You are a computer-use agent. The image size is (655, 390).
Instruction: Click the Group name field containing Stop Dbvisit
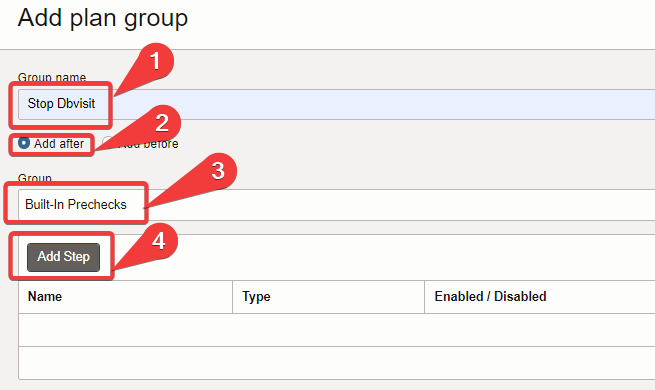[336, 104]
